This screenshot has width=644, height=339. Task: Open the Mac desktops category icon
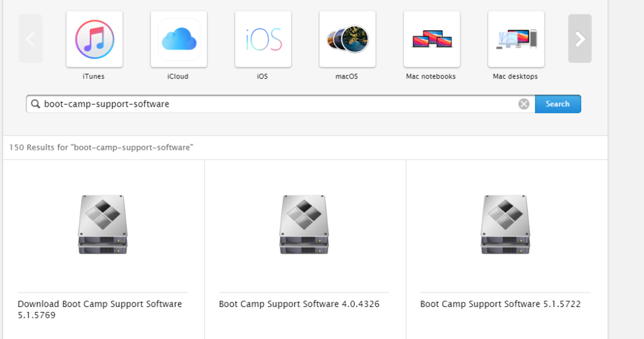tap(516, 39)
